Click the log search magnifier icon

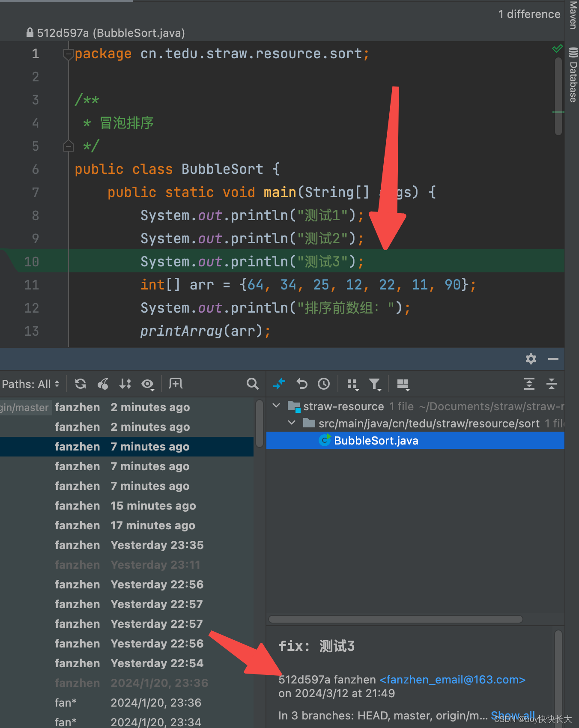(253, 384)
